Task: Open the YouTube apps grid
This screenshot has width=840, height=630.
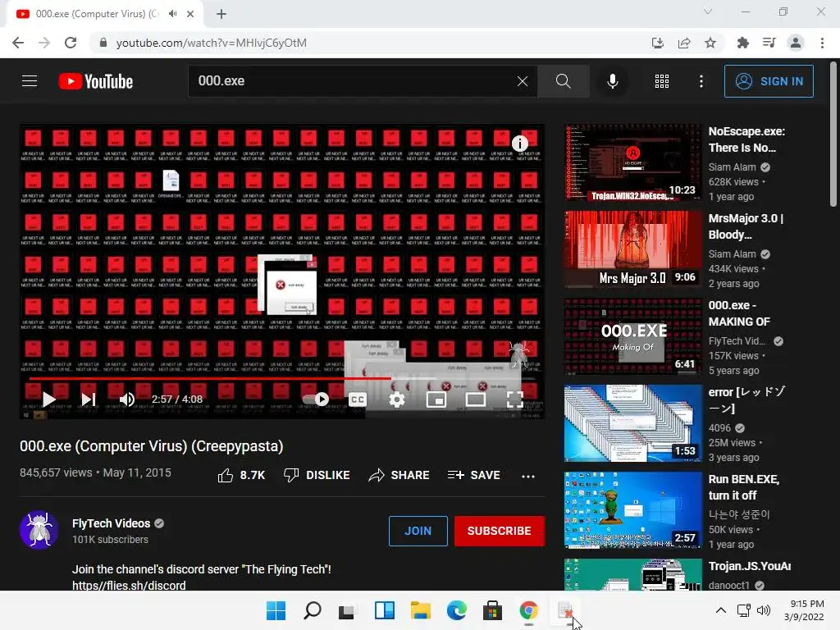Action: pos(662,81)
